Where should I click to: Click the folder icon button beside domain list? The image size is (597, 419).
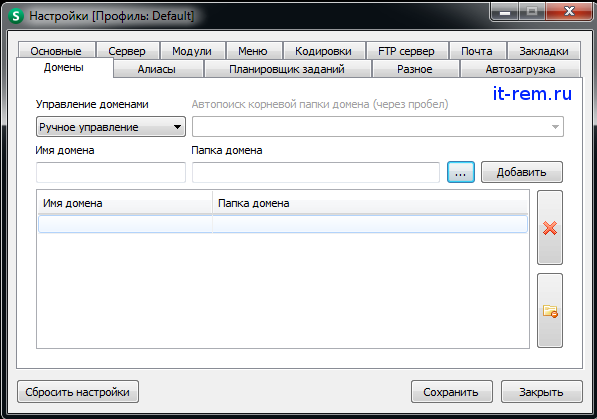pyautogui.click(x=550, y=310)
